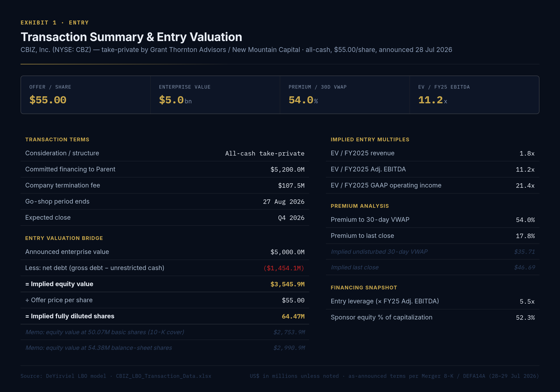The width and height of the screenshot is (560, 392).
Task: Click the '÷ Offer price per share' label
Action: pyautogui.click(x=59, y=300)
